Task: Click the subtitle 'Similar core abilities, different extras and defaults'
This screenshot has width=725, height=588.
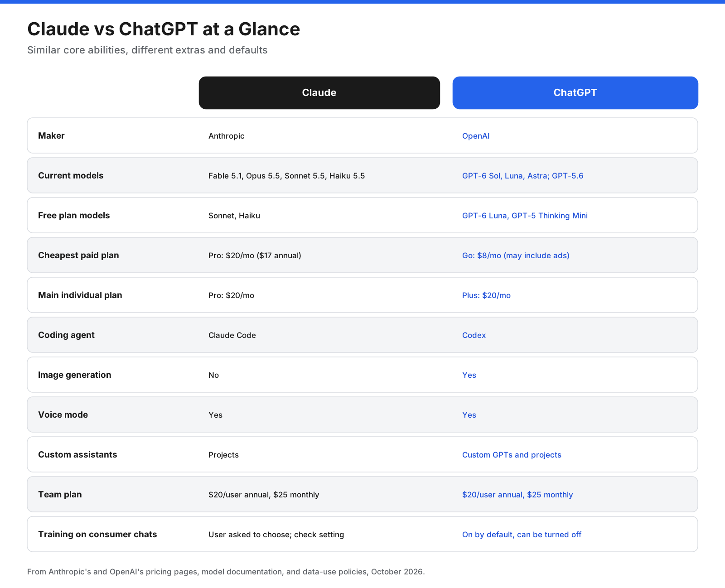Action: pos(147,50)
